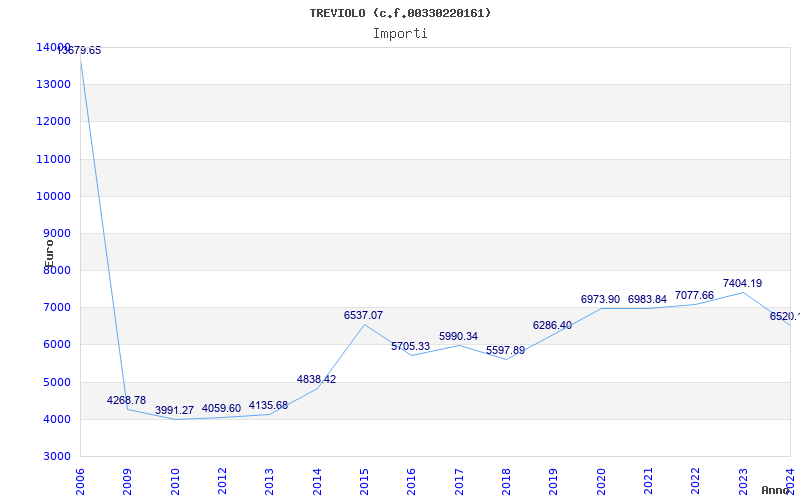The height and width of the screenshot is (500, 800).
Task: Click y-axis tick label 10000
Action: (53, 196)
